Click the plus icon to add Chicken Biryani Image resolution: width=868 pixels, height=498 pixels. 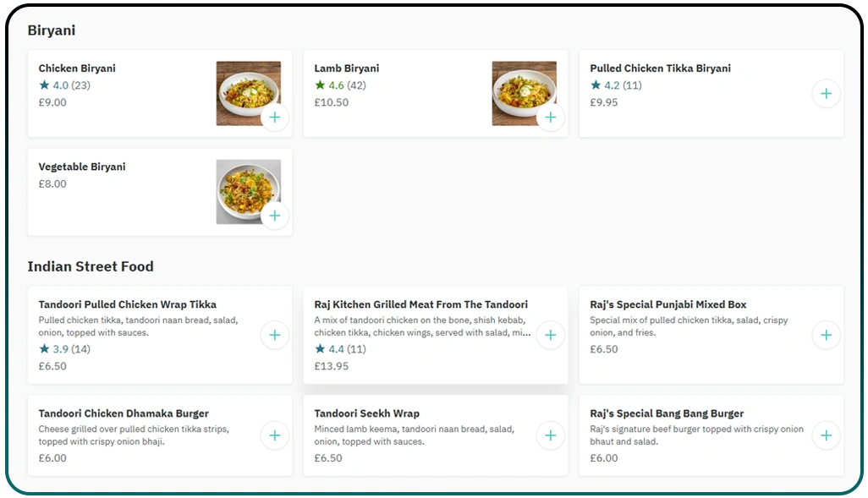[x=275, y=118]
